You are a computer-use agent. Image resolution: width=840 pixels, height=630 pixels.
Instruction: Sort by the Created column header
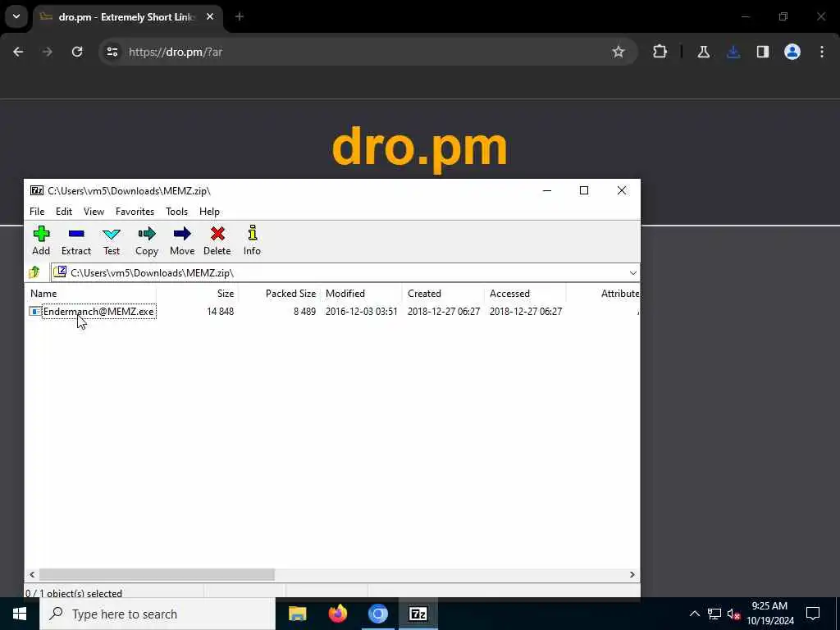coord(443,294)
